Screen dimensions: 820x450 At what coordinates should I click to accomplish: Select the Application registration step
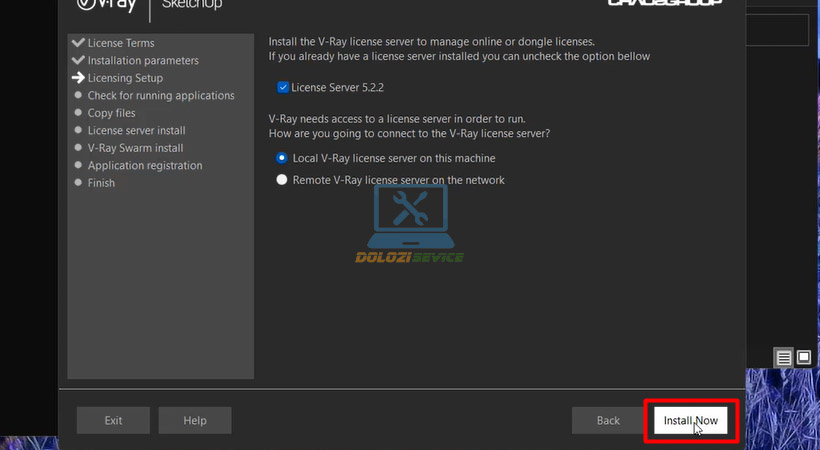[145, 166]
